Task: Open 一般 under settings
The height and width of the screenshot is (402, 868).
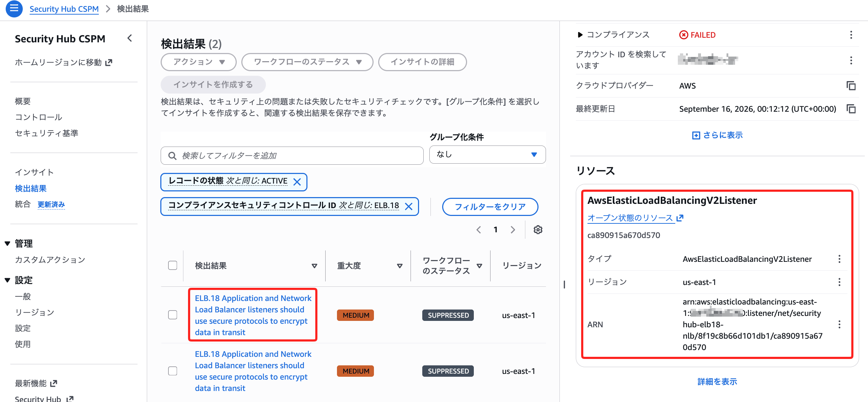Action: click(23, 297)
